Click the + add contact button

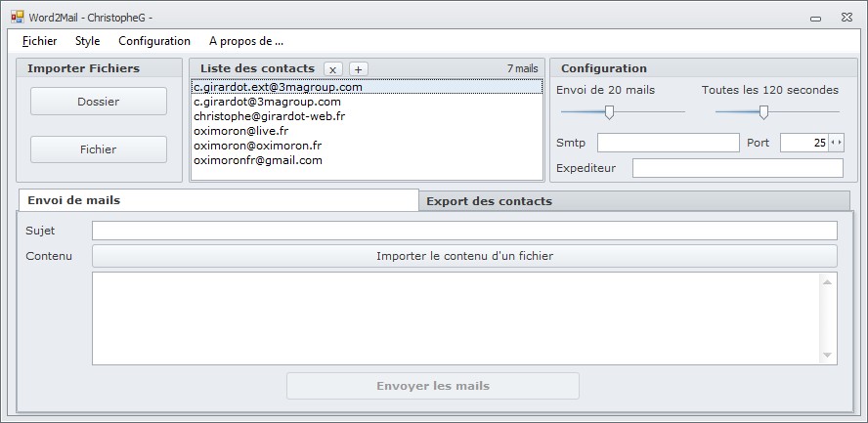(x=359, y=69)
